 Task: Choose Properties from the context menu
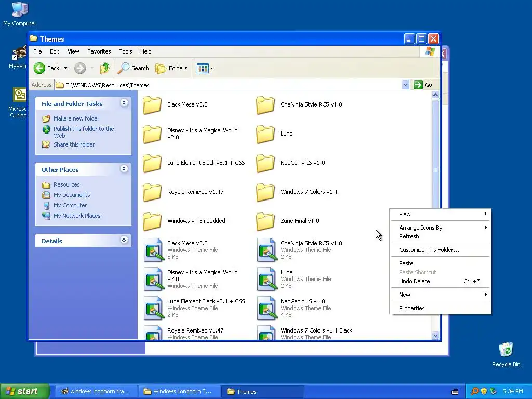point(441,308)
